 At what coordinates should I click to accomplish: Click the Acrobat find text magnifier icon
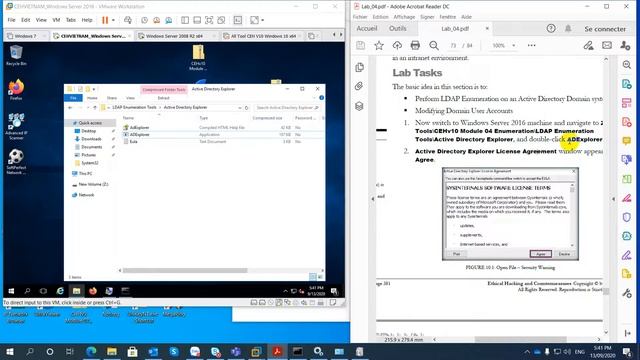[434, 46]
